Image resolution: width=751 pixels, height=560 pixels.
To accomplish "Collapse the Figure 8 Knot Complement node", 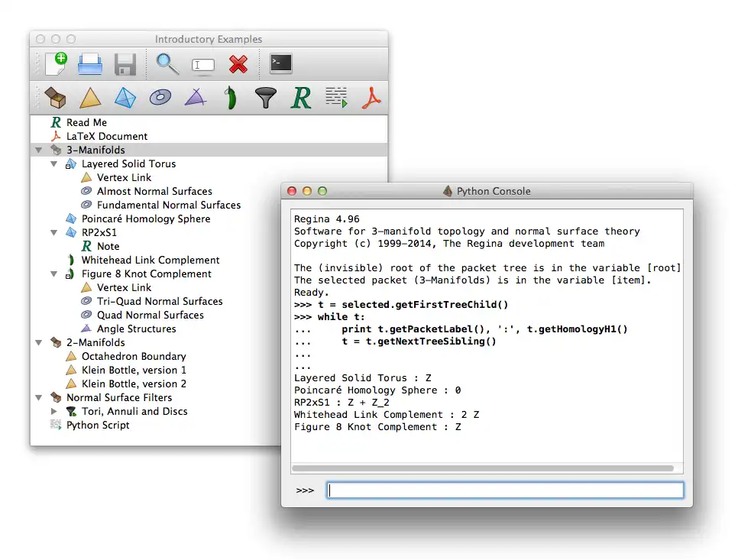I will (x=54, y=274).
